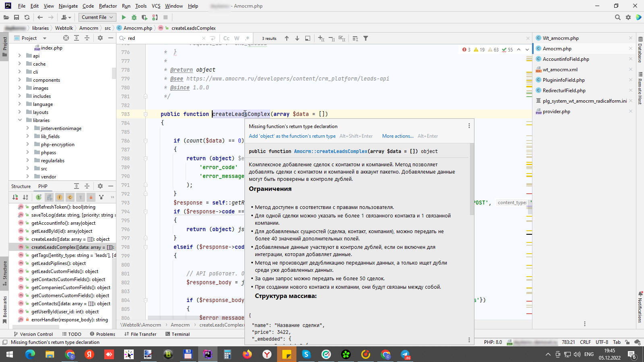Toggle match case Cc in search bar
This screenshot has width=644, height=362.
(x=226, y=38)
